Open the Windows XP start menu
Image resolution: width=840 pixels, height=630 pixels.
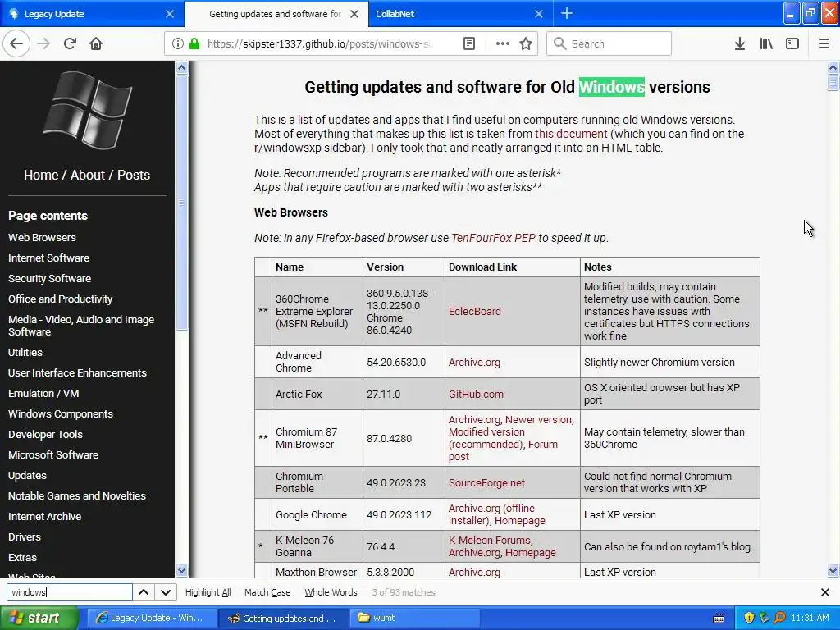[39, 618]
